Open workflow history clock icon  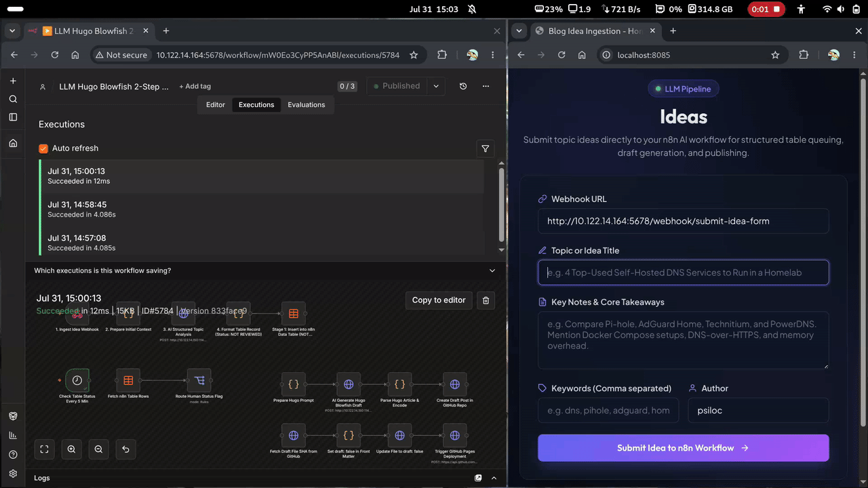coord(463,86)
